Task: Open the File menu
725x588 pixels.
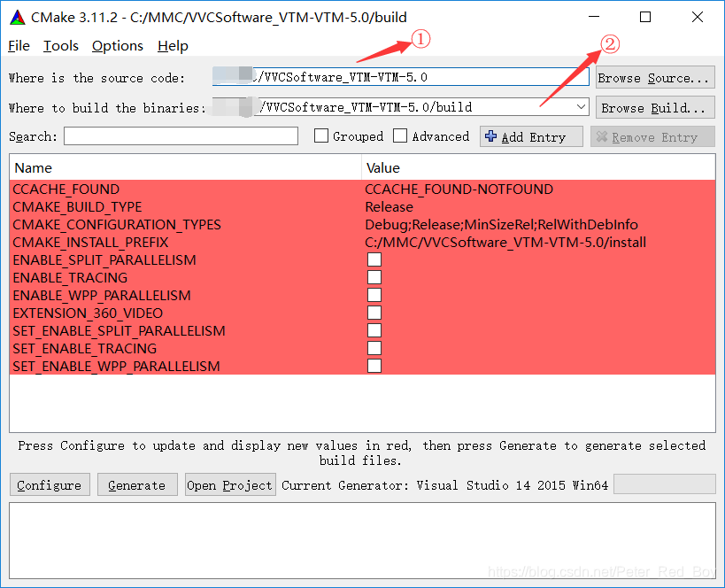Action: [x=19, y=46]
